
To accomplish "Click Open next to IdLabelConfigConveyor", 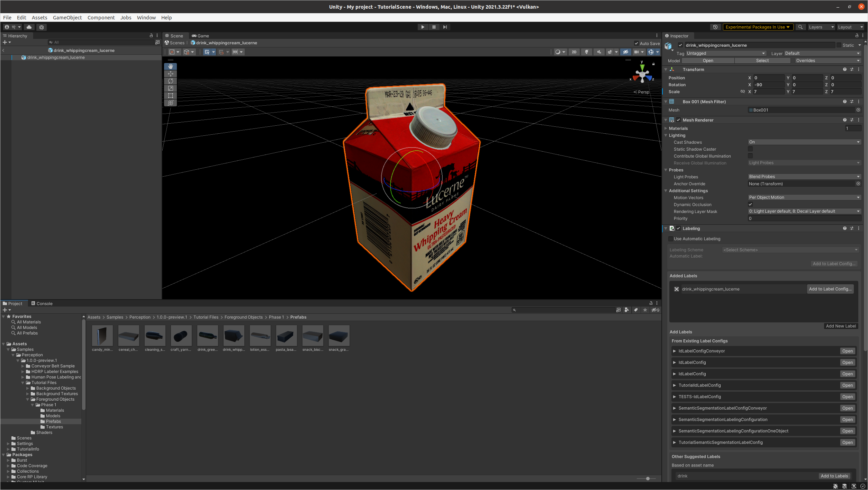I will (847, 351).
